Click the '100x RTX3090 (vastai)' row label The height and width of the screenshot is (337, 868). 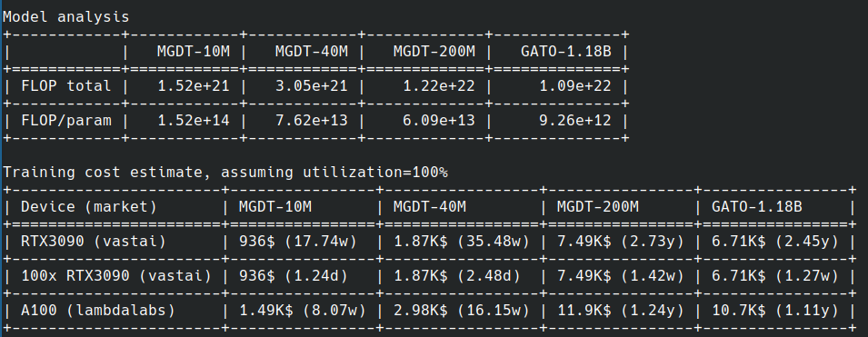coord(115,276)
